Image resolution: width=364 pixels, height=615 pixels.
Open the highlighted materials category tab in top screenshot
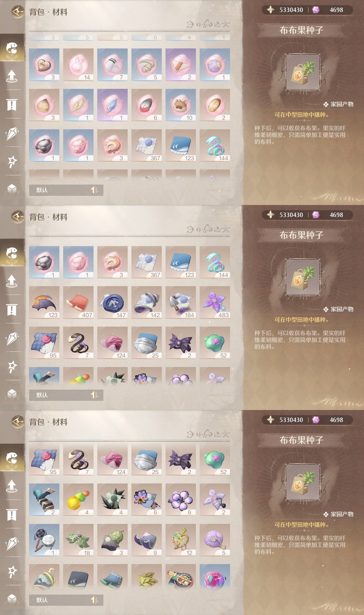click(12, 48)
